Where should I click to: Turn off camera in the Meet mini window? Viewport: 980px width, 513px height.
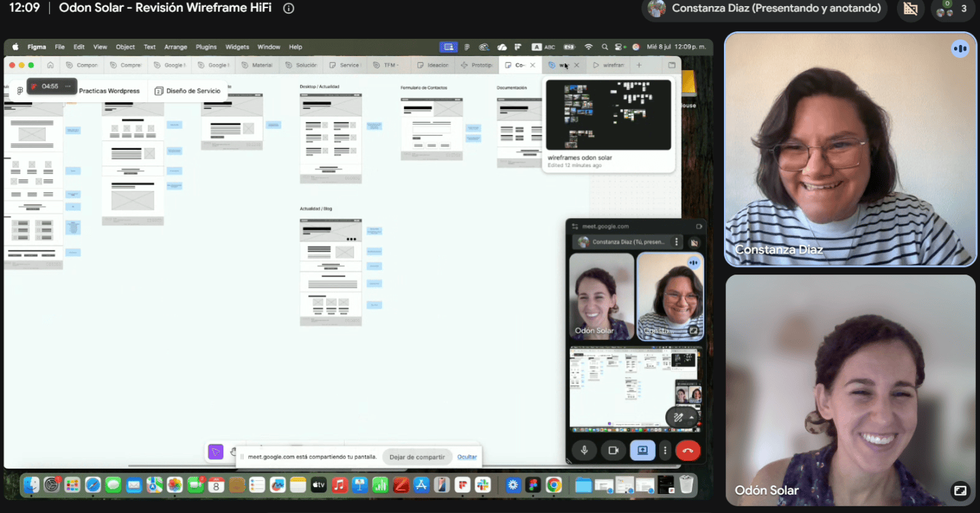tap(613, 450)
